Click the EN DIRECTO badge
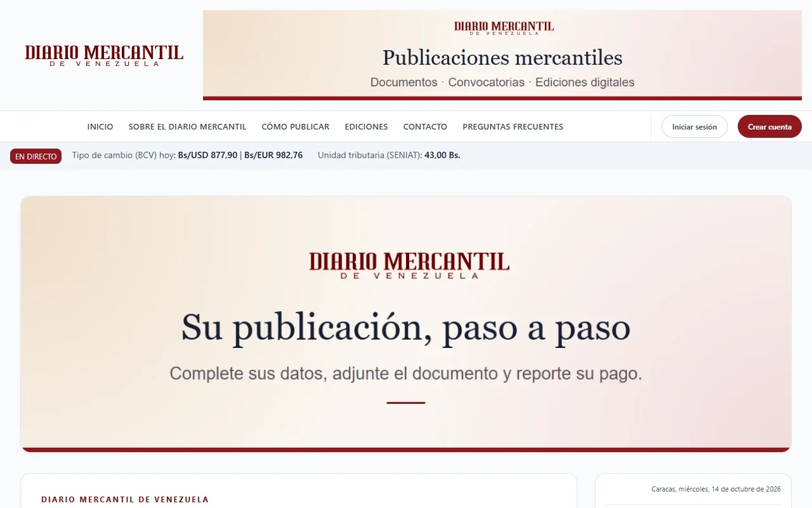This screenshot has width=812, height=508. pyautogui.click(x=36, y=156)
